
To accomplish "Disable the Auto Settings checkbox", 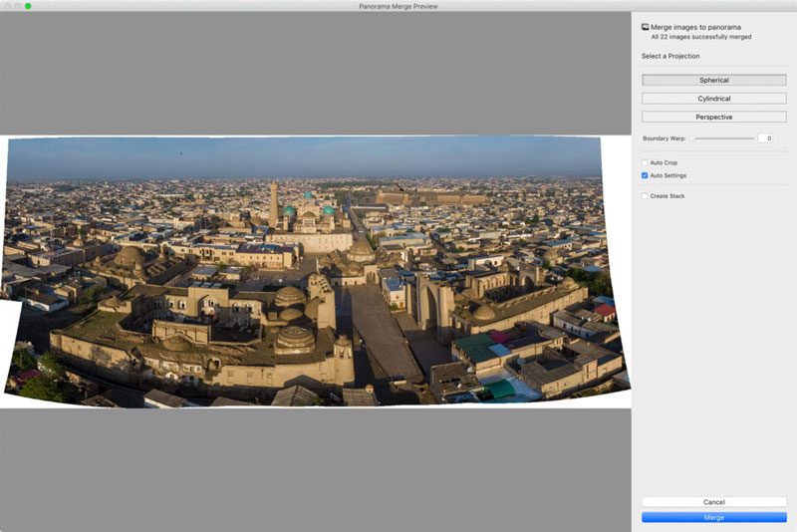I will click(x=645, y=175).
